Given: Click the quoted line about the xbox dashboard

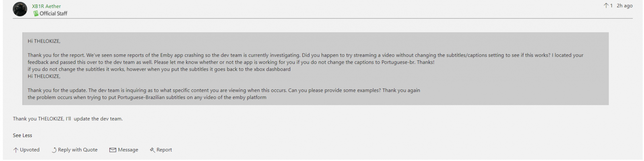Looking at the screenshot, I should (159, 69).
